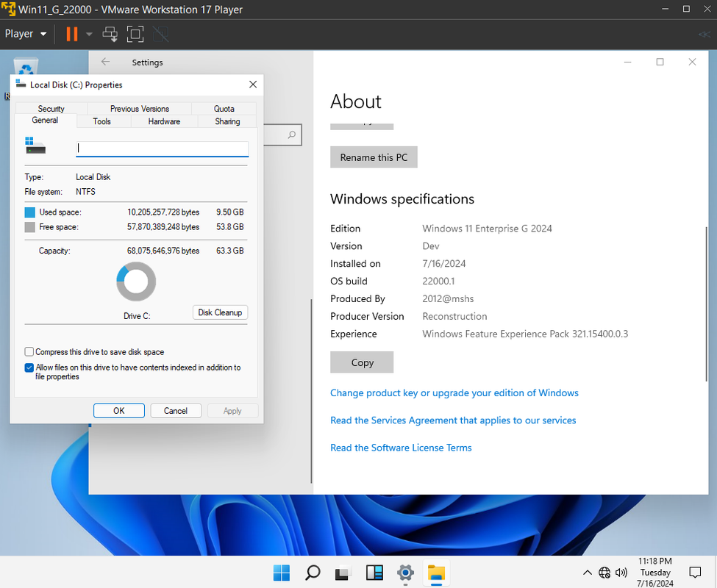Open the Windows Start menu
The width and height of the screenshot is (717, 588).
[282, 573]
